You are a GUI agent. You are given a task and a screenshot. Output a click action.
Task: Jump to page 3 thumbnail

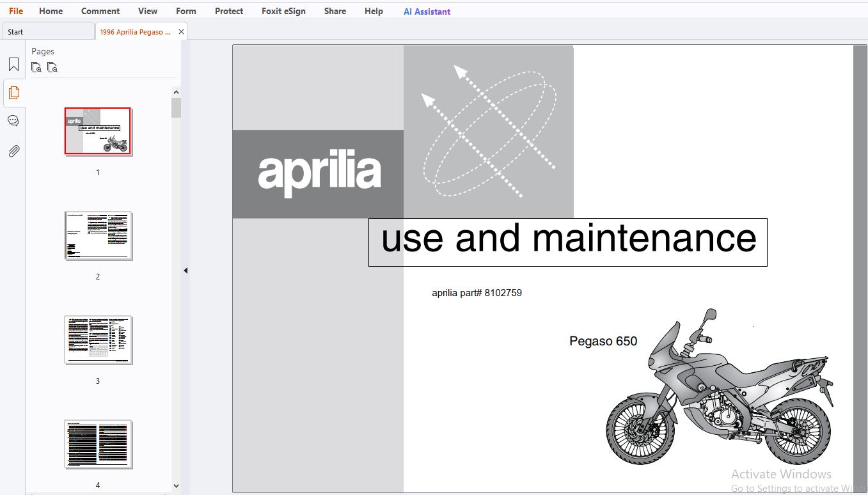tap(98, 340)
